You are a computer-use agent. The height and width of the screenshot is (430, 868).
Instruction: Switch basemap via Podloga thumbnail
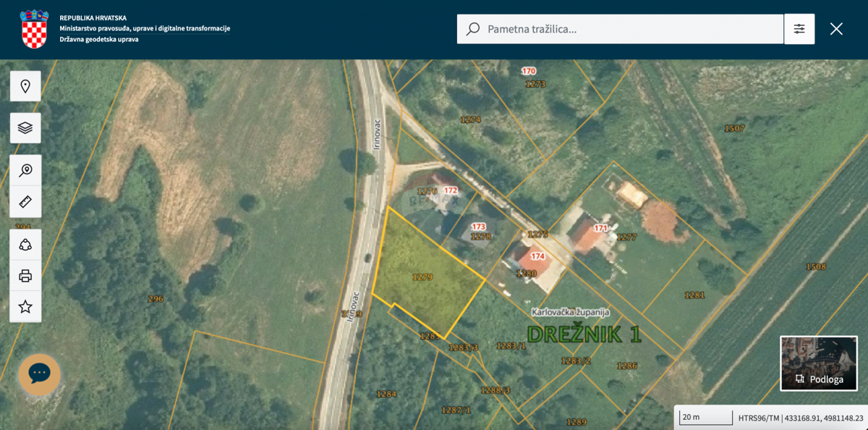click(819, 363)
